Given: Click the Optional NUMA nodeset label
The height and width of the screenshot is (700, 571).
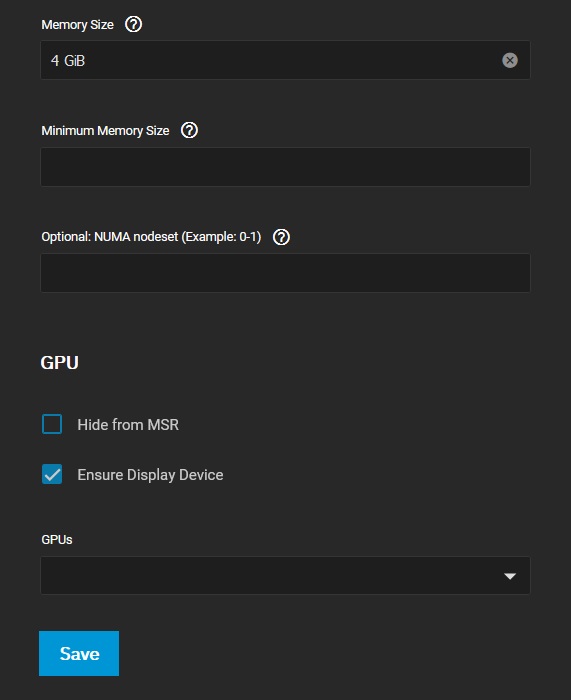Looking at the screenshot, I should coord(151,237).
